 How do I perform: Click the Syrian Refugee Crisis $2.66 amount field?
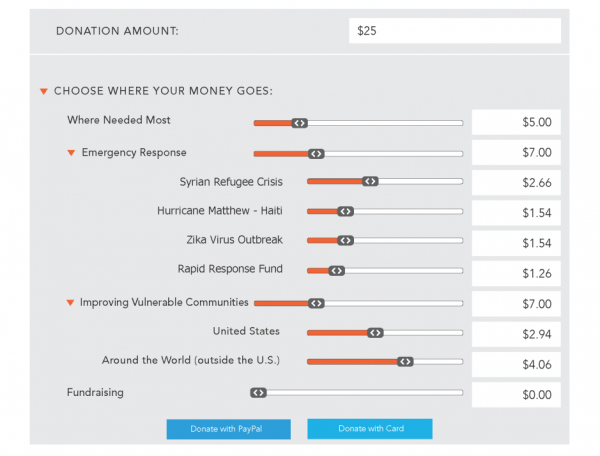click(x=516, y=182)
